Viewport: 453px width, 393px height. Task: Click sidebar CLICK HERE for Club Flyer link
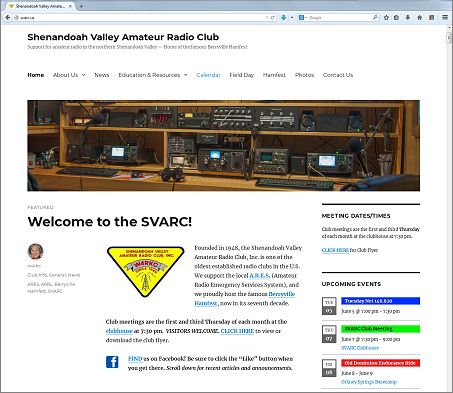click(x=335, y=250)
